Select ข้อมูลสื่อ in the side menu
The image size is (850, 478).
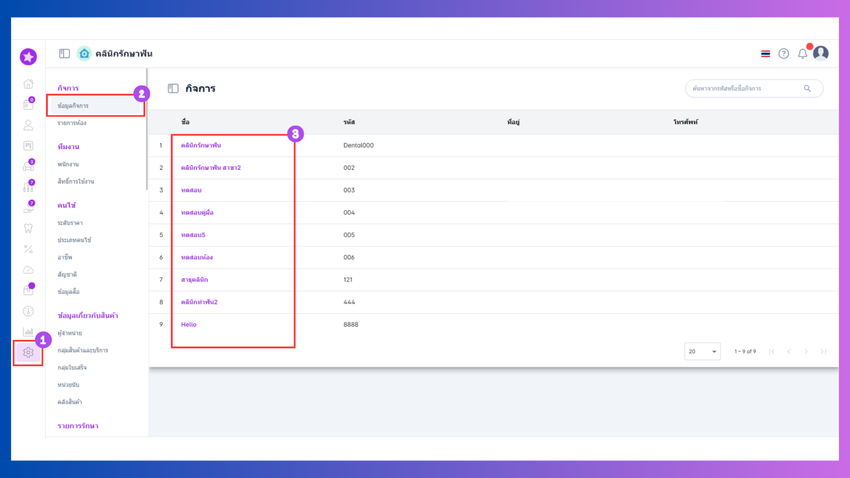pos(68,292)
